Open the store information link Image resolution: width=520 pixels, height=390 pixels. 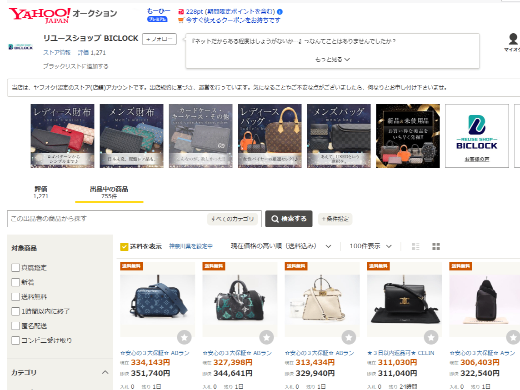[x=57, y=53]
